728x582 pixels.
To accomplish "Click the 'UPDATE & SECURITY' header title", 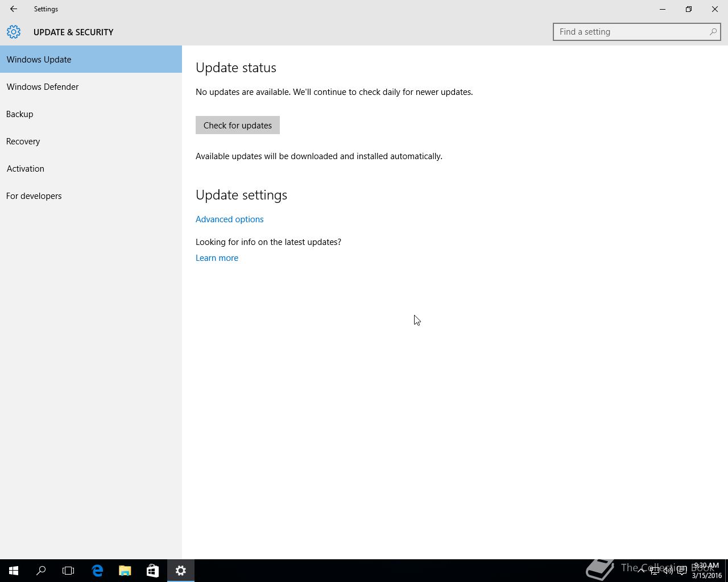I will pos(73,32).
